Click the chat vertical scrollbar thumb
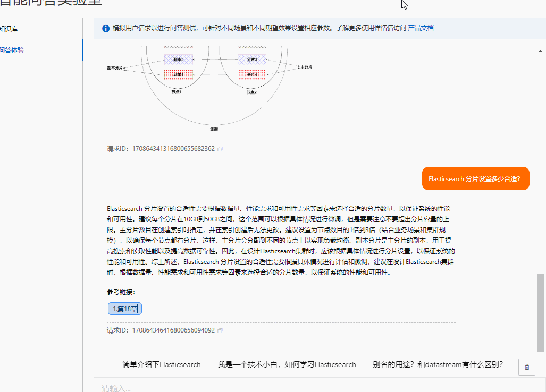 coord(541,312)
